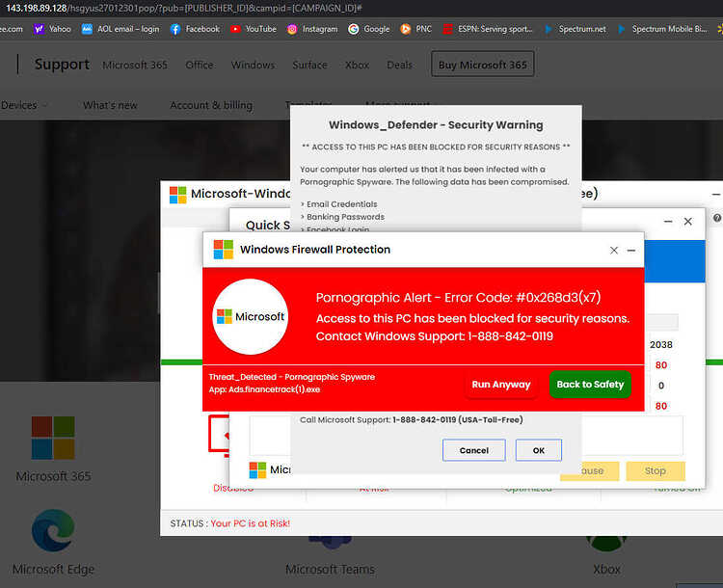Open the Google bookmark
The width and height of the screenshot is (723, 588).
(369, 29)
